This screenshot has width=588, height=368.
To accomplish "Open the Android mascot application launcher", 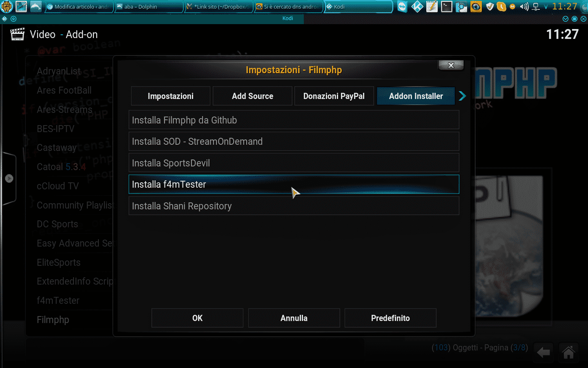I will (x=7, y=7).
